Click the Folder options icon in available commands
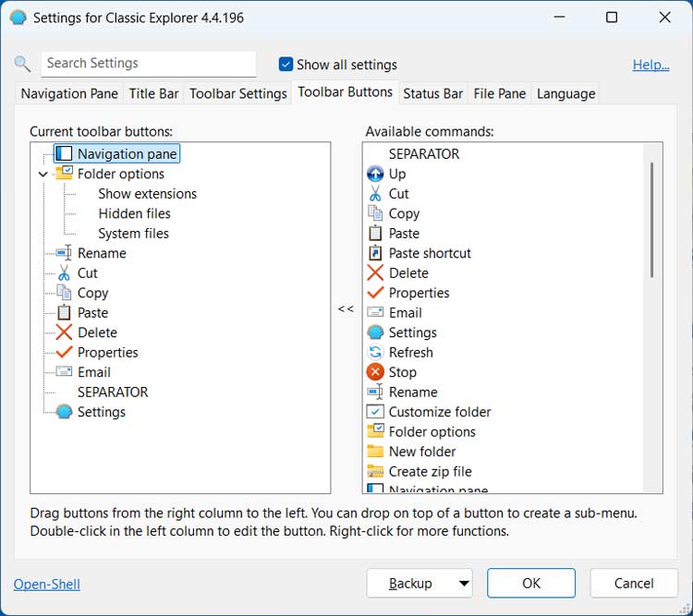Image resolution: width=693 pixels, height=616 pixels. pyautogui.click(x=375, y=431)
